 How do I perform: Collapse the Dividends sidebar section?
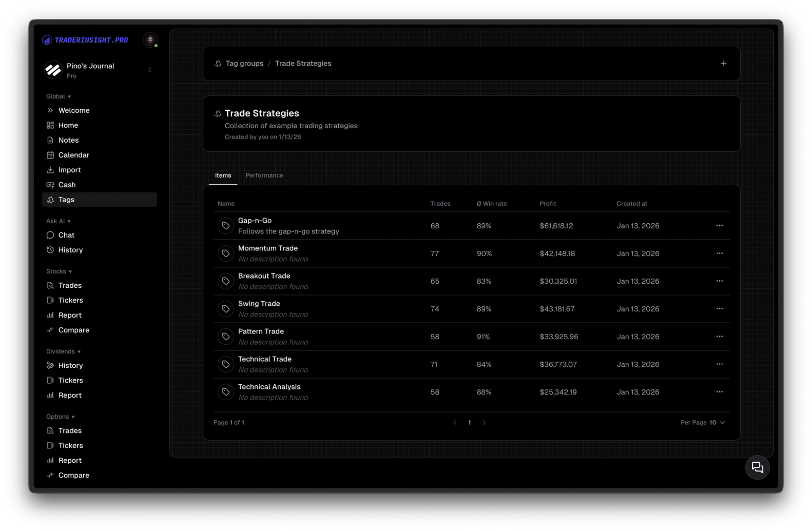64,351
